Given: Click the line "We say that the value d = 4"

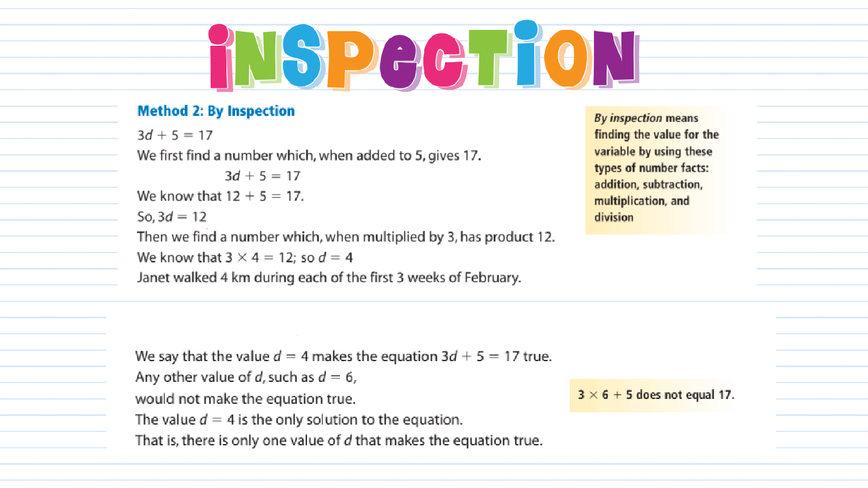Looking at the screenshot, I should (343, 356).
